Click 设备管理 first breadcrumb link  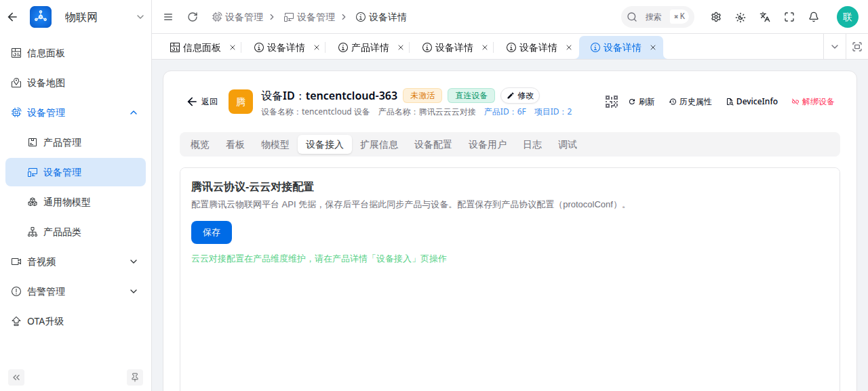(x=237, y=17)
